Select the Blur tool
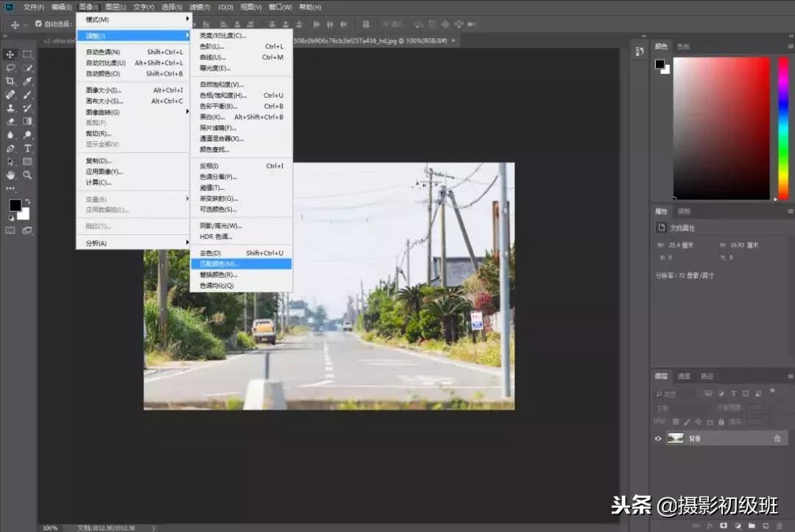 pyautogui.click(x=10, y=135)
